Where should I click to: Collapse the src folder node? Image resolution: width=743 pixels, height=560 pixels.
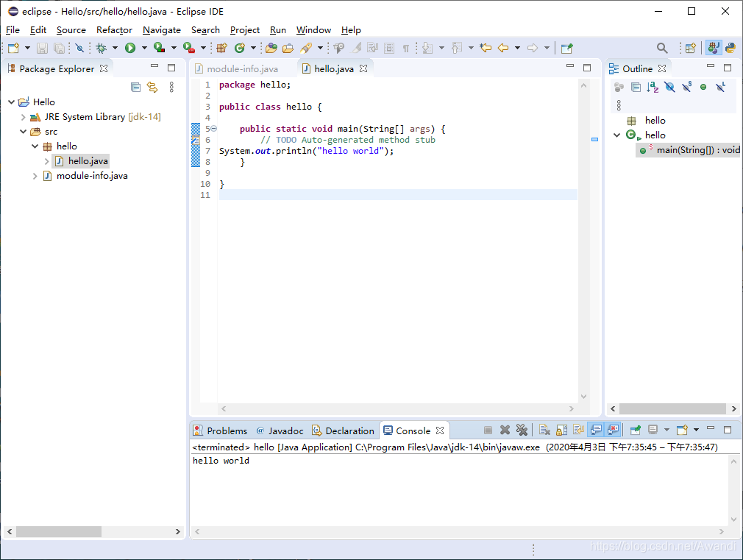(24, 131)
